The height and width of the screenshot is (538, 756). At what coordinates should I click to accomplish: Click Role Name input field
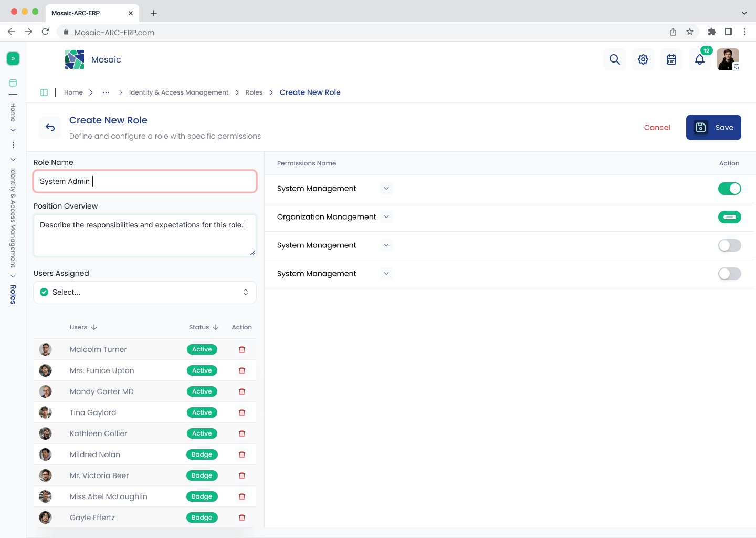coord(145,181)
